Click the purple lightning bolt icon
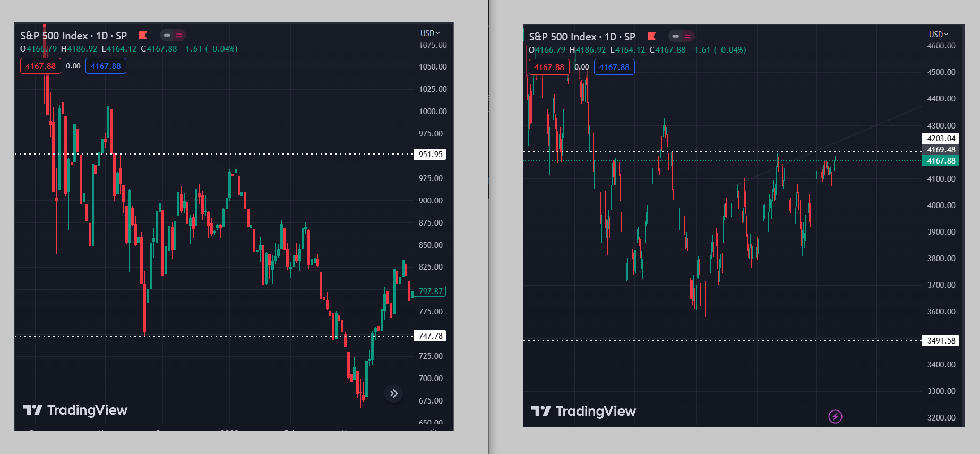The width and height of the screenshot is (980, 454). pyautogui.click(x=835, y=417)
